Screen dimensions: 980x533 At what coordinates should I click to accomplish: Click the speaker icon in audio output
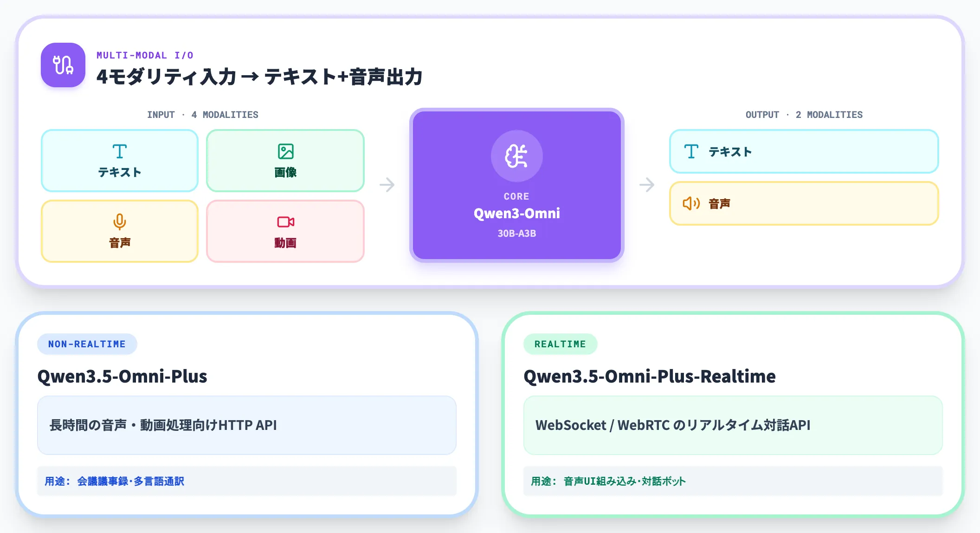point(691,203)
